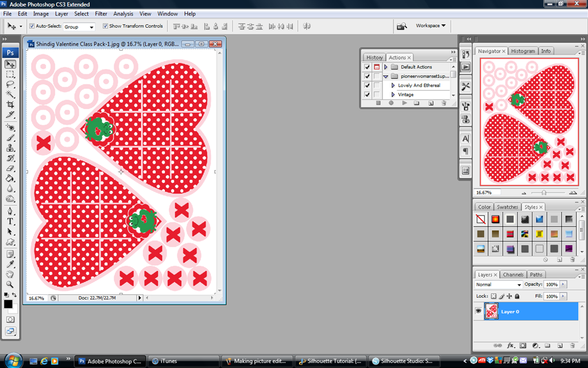Open the Workspace button menu
Screen dimensions: 588x368
431,25
